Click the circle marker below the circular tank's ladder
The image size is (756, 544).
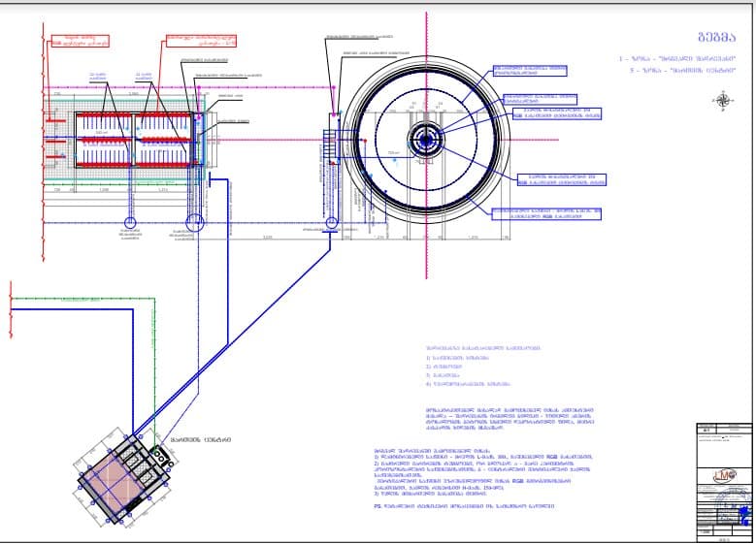[331, 223]
